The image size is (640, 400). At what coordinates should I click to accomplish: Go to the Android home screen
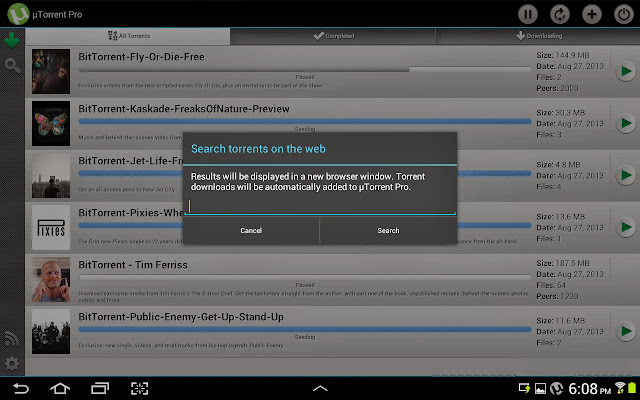60,388
